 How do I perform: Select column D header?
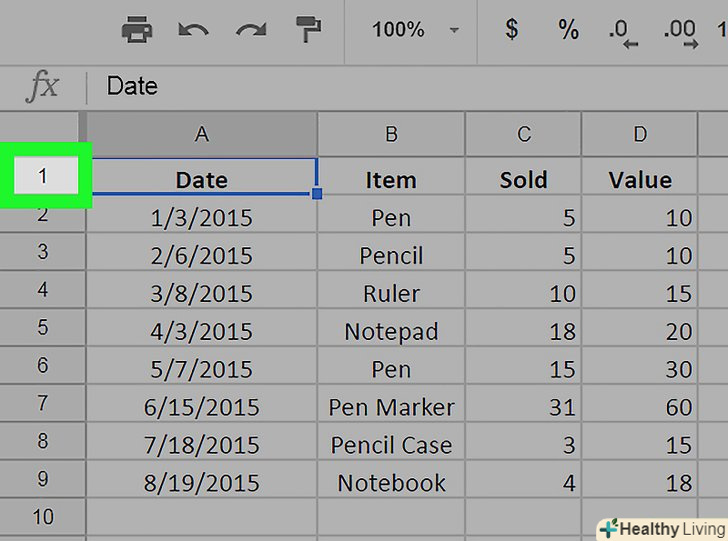click(640, 134)
